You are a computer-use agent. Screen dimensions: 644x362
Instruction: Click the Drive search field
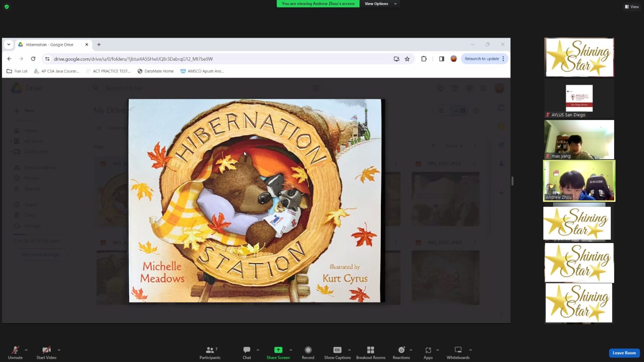(205, 88)
